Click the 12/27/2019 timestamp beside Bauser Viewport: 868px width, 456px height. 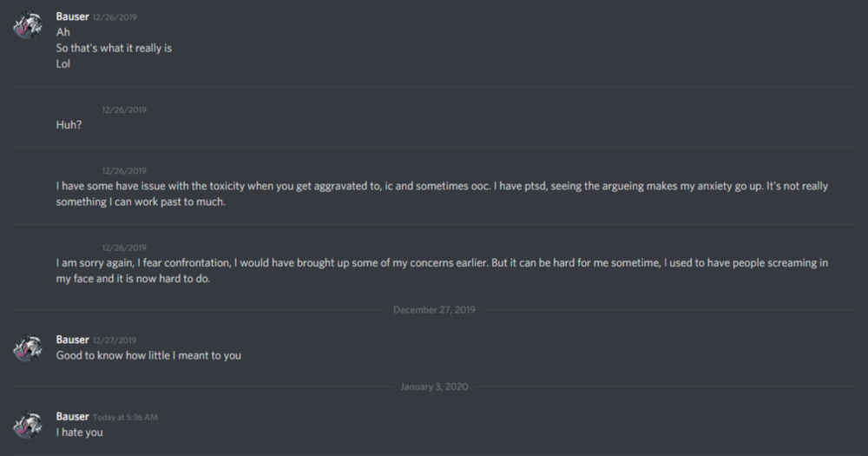(x=114, y=340)
